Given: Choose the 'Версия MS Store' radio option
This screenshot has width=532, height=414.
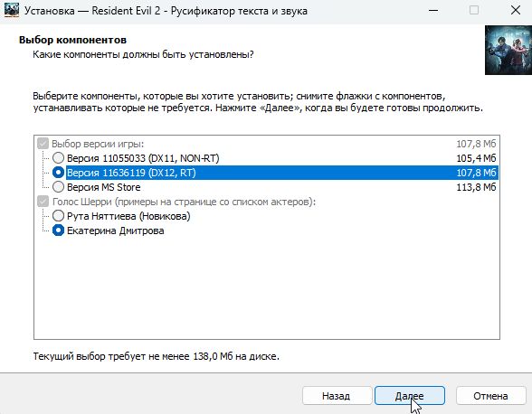Looking at the screenshot, I should click(x=58, y=187).
